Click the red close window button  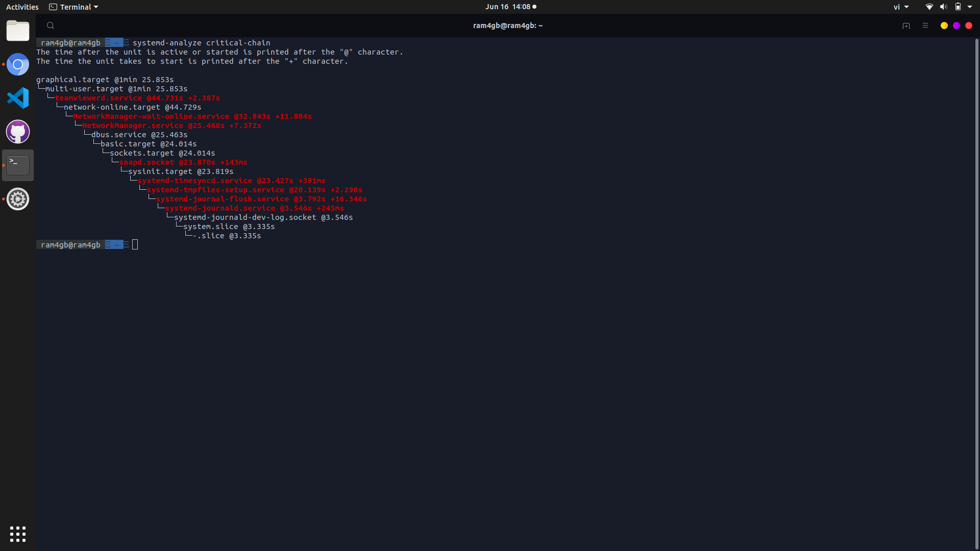[969, 26]
